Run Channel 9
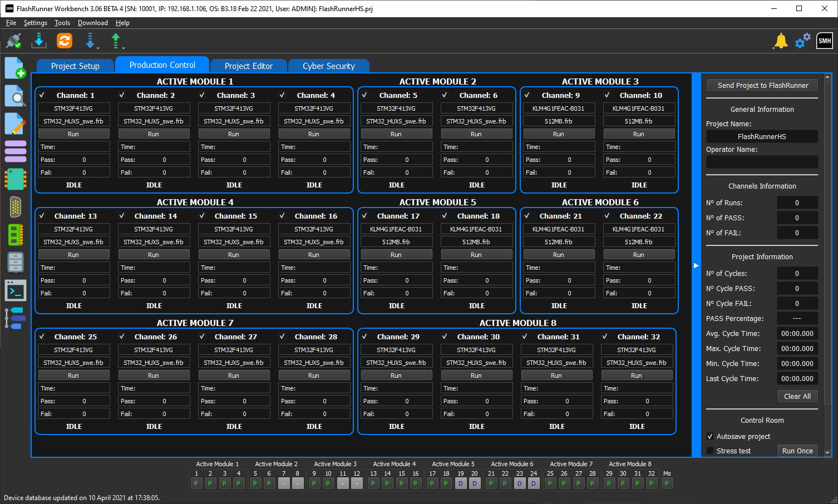 click(559, 134)
